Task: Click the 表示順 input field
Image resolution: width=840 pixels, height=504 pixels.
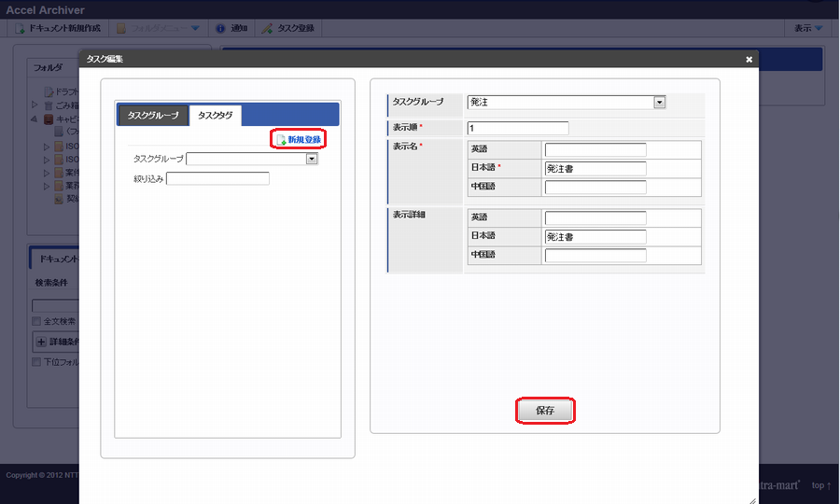Action: 517,128
